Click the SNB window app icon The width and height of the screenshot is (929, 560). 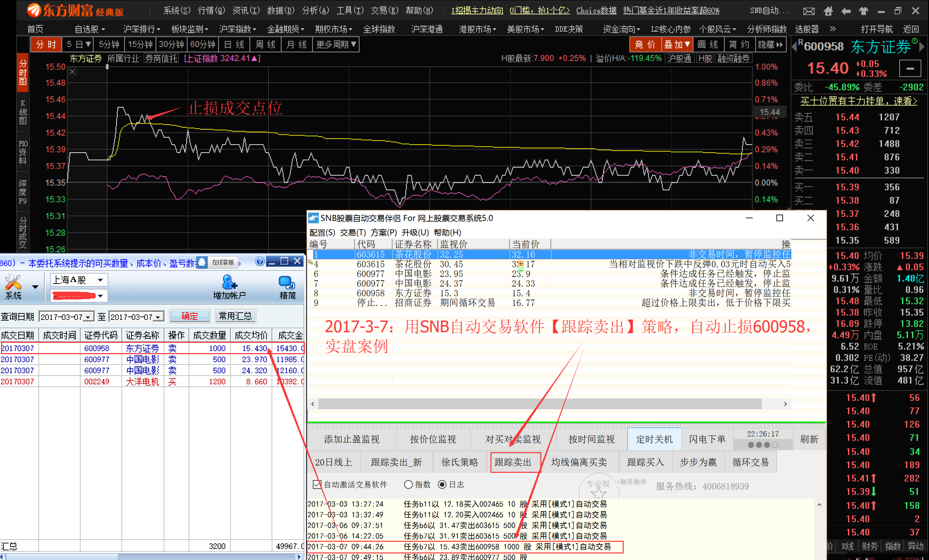313,218
